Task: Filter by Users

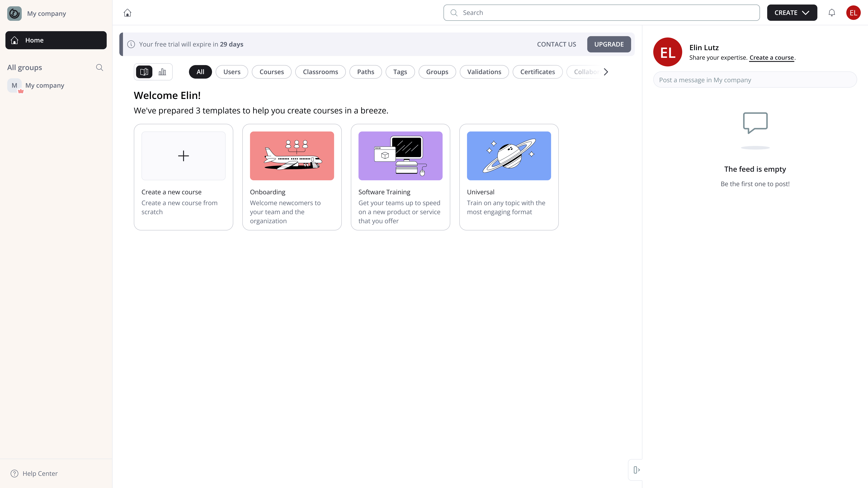Action: pos(232,72)
